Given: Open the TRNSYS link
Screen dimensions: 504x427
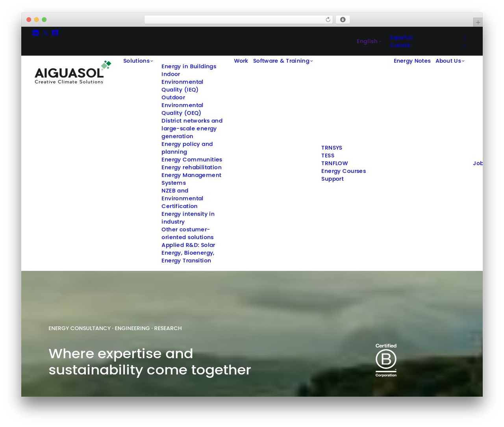Looking at the screenshot, I should coord(332,148).
